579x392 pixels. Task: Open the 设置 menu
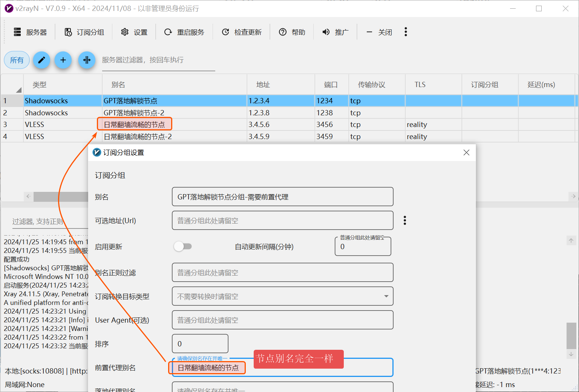click(134, 32)
